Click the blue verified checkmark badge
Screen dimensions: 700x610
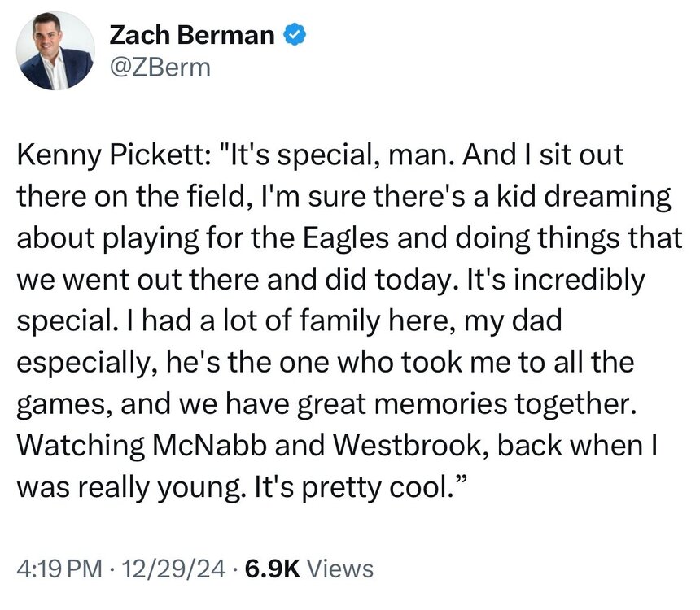coord(295,35)
